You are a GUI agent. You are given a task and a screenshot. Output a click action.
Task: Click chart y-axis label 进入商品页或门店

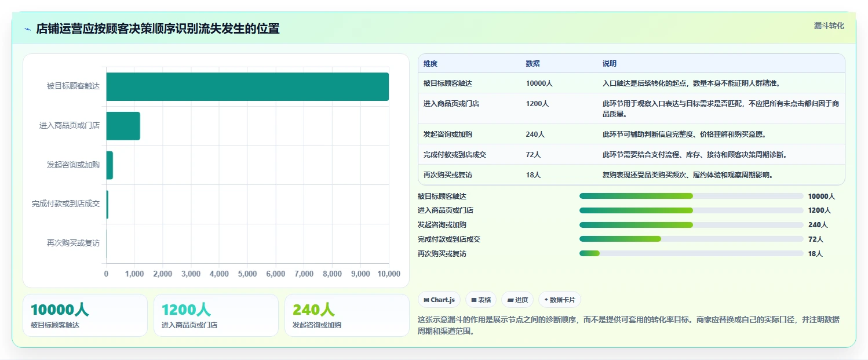[70, 126]
